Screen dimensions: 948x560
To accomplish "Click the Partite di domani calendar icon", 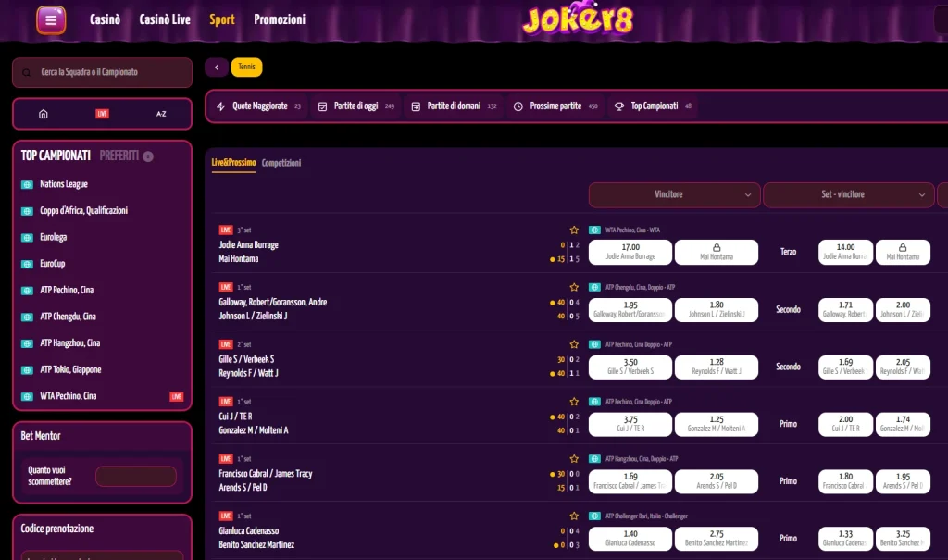I will [x=416, y=106].
